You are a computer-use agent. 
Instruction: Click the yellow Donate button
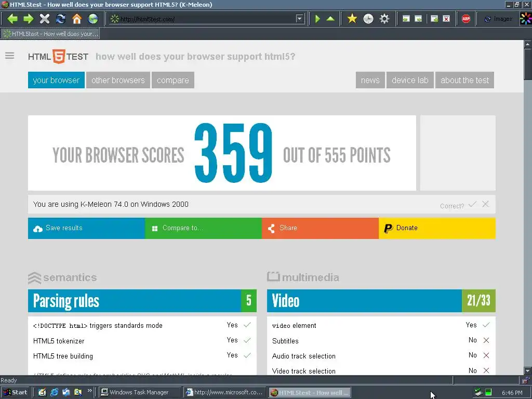click(x=437, y=229)
